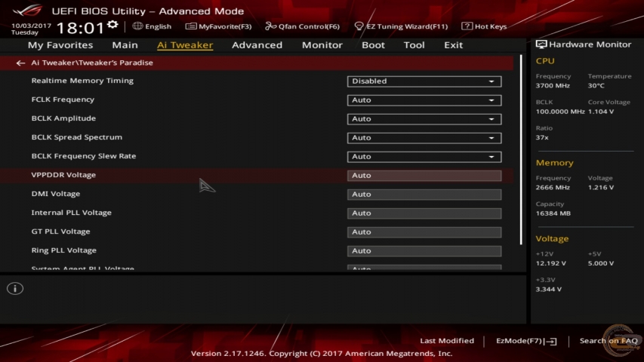The height and width of the screenshot is (362, 644).
Task: Click Last Modified button
Action: click(447, 341)
